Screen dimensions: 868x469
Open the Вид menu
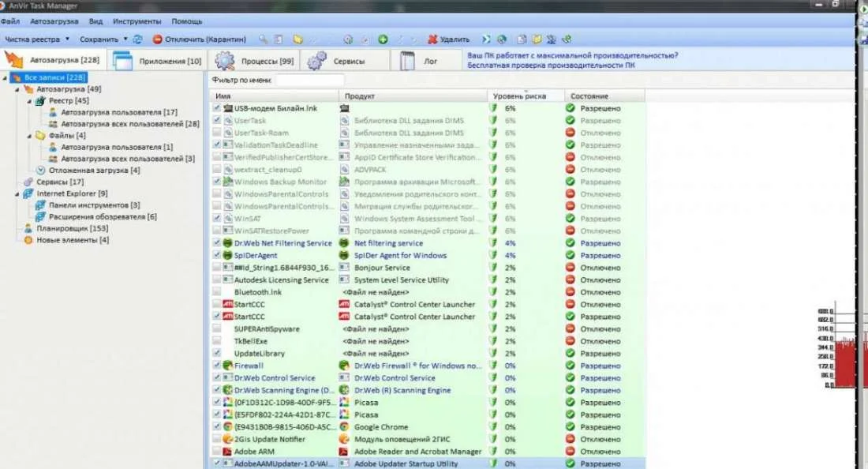pos(95,21)
